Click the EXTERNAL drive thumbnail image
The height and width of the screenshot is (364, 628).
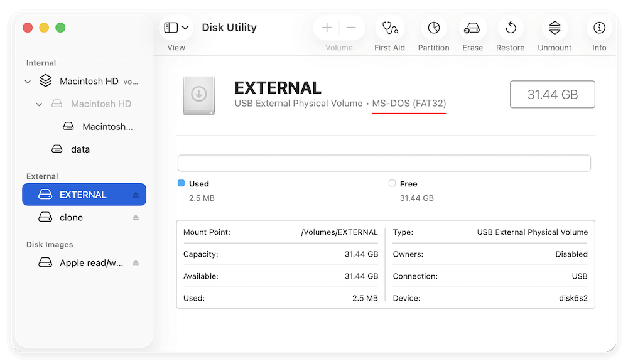pos(199,95)
